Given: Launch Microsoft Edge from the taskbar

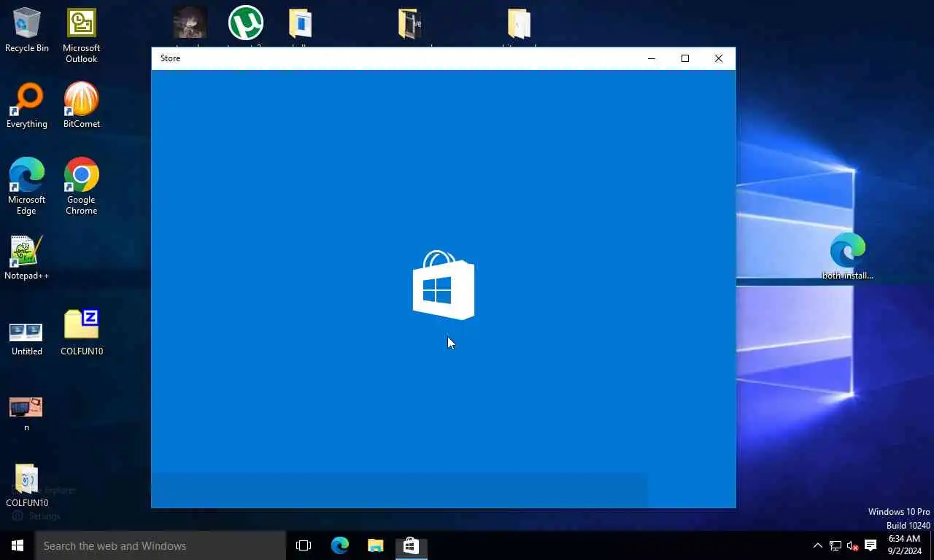Looking at the screenshot, I should 340,545.
